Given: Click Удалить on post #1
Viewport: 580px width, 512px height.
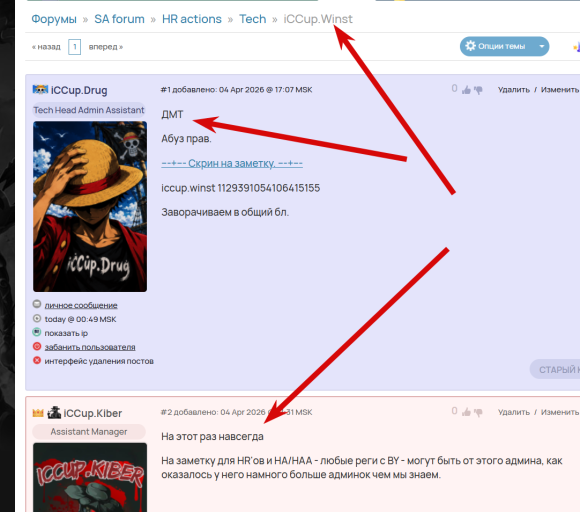Looking at the screenshot, I should pos(513,90).
